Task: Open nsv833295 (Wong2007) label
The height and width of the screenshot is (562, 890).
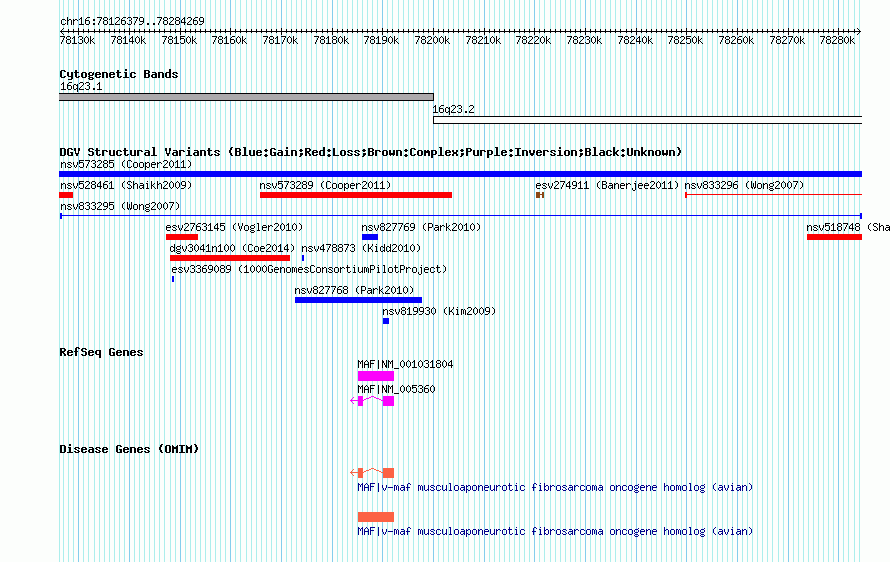Action: (120, 206)
